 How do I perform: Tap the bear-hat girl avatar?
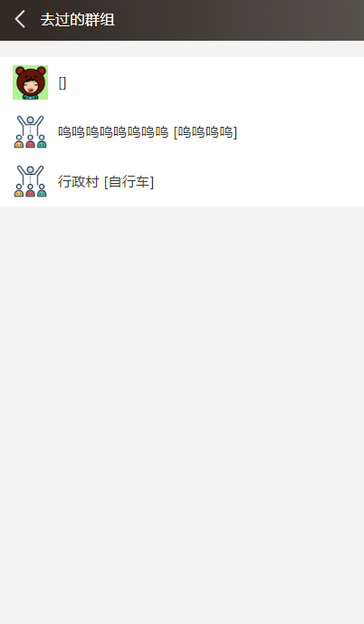pyautogui.click(x=30, y=82)
